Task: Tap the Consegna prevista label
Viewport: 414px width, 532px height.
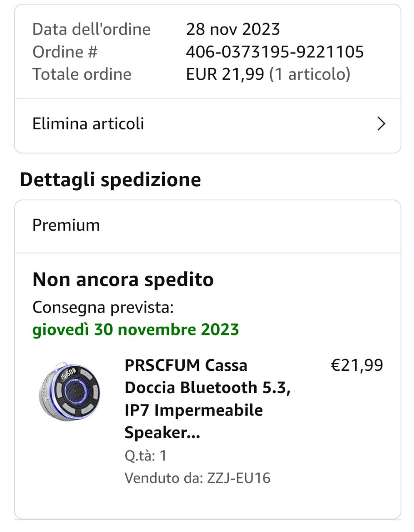Action: [x=103, y=308]
